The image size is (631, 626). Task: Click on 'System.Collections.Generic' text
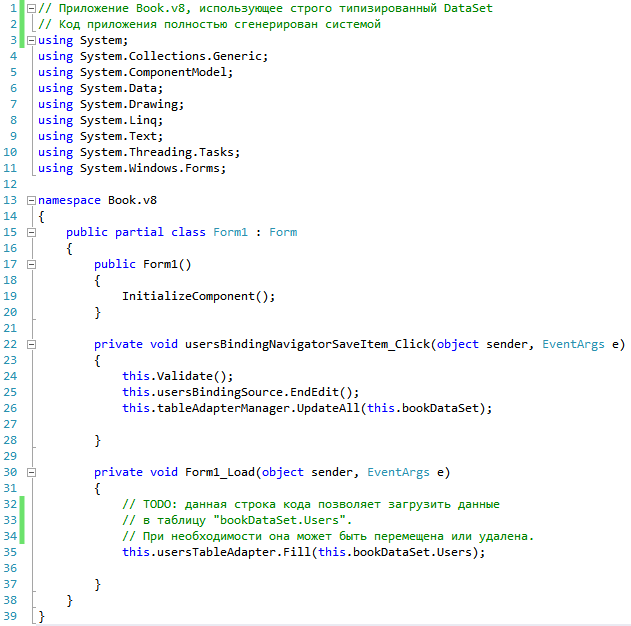coord(171,56)
